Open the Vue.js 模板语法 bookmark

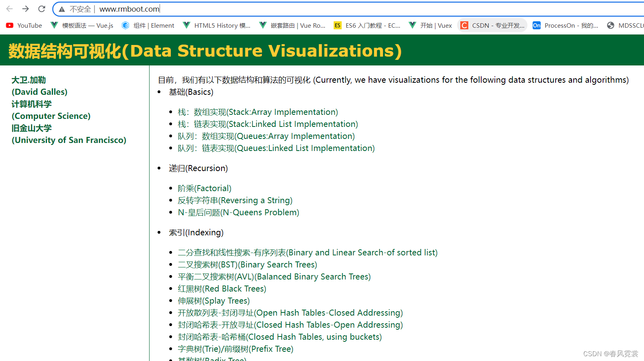pos(82,25)
